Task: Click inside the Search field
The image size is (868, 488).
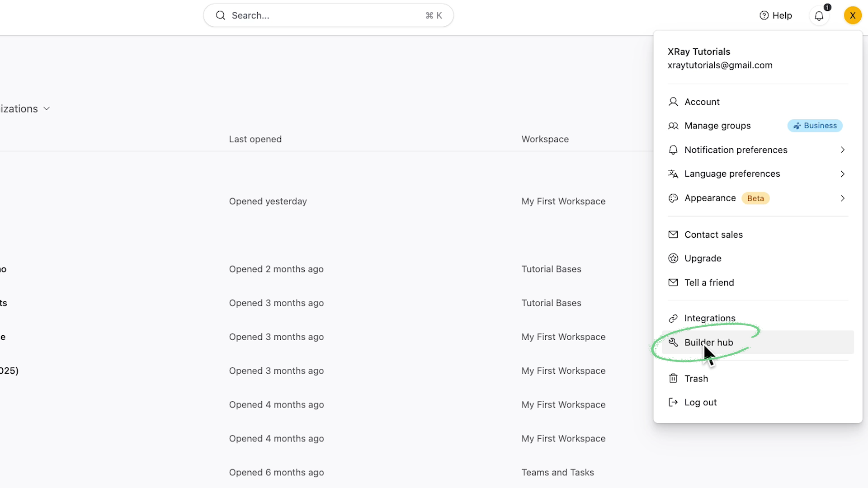Action: (x=316, y=15)
